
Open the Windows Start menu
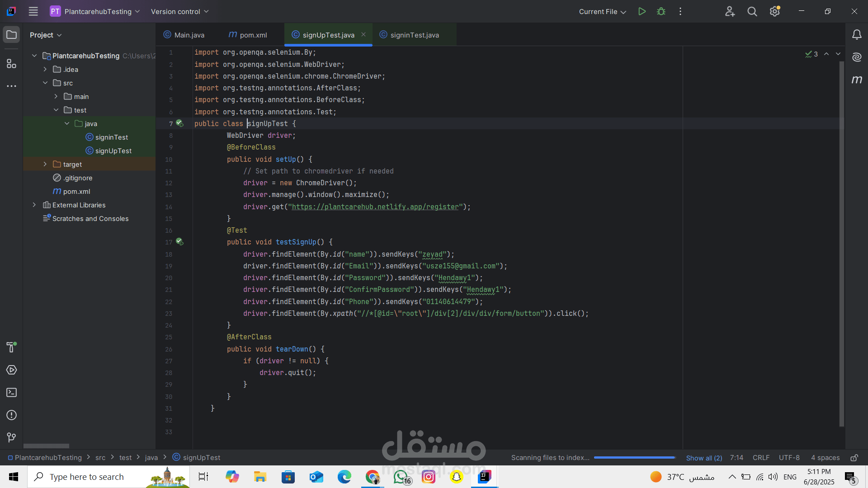pyautogui.click(x=14, y=477)
